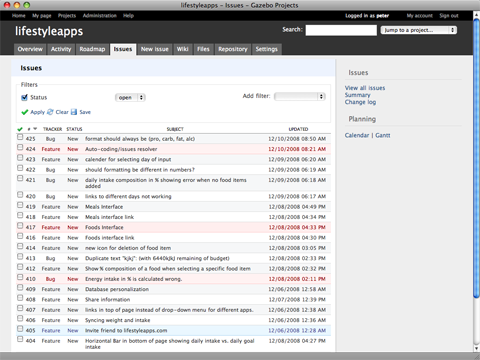Screen dimensions: 480x360
Task: Go to the New issue tab
Action: 154,49
